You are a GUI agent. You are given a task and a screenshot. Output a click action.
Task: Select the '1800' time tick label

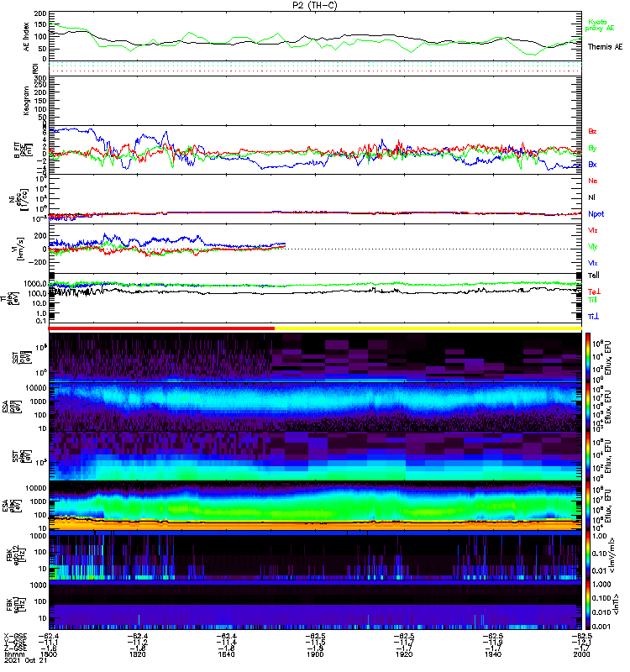pyautogui.click(x=49, y=654)
